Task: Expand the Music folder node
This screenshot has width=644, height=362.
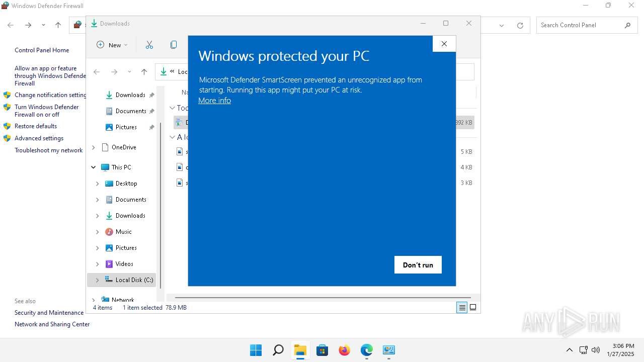Action: point(98,232)
